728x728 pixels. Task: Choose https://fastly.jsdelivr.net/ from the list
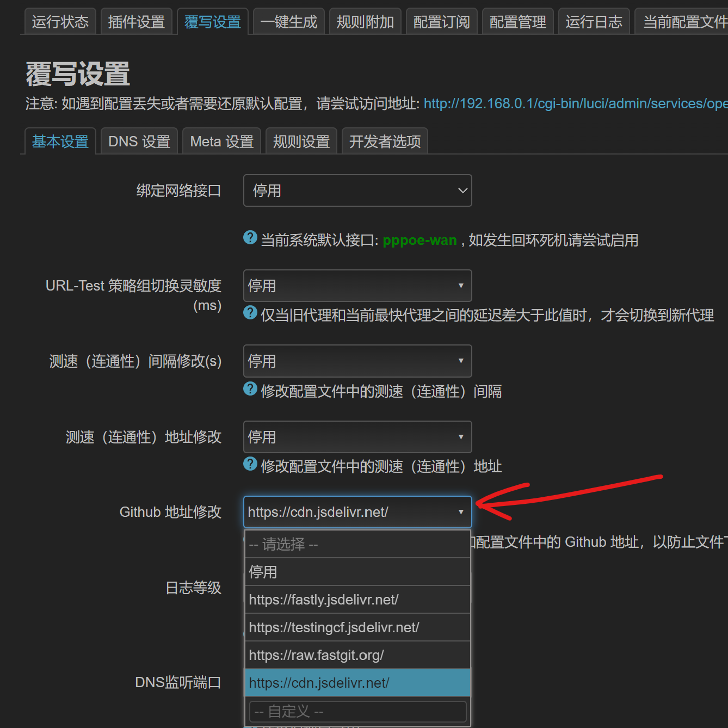point(357,600)
